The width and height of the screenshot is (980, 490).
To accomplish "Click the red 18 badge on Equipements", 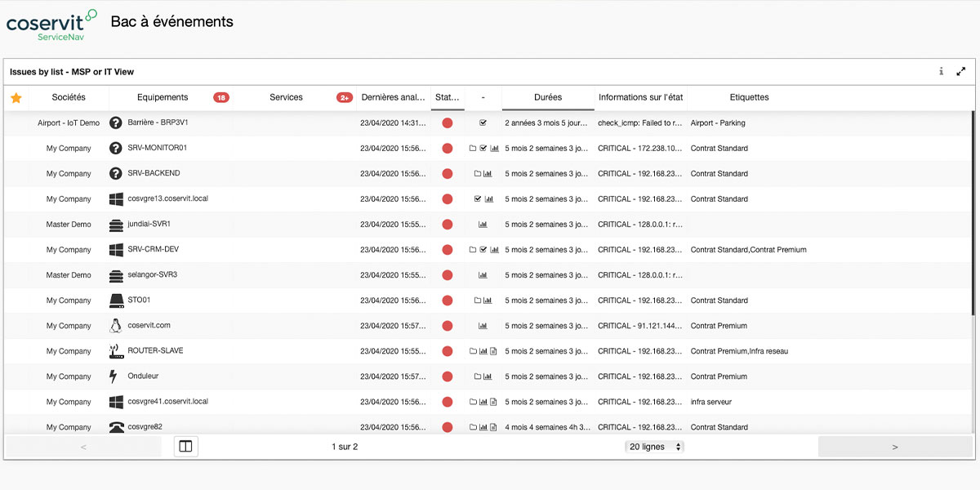I will [221, 98].
